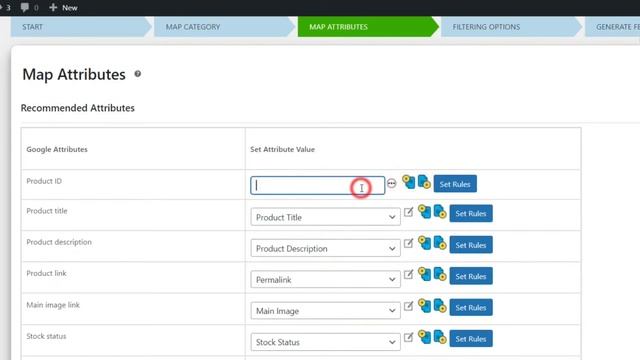Open the comments bubble icon in admin bar
Screen dimensions: 640x360
25,7
